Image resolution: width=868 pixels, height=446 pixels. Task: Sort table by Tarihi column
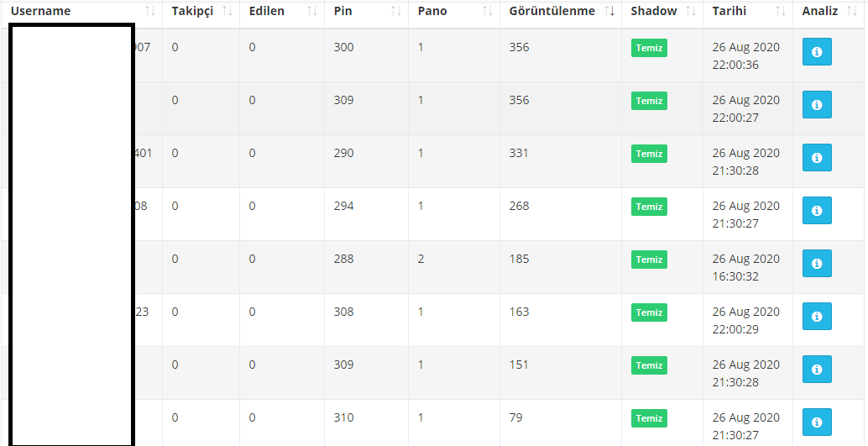[x=749, y=11]
